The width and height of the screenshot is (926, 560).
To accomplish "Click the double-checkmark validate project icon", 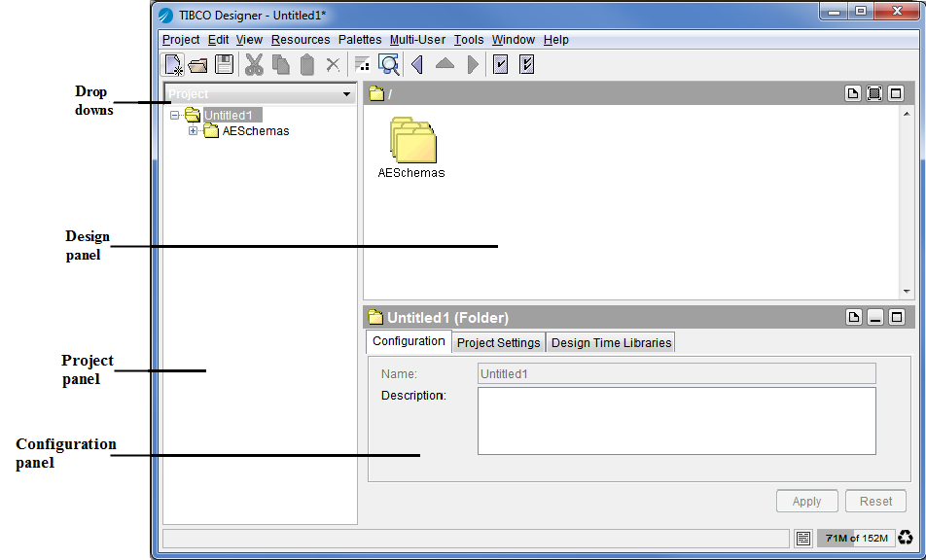I will 527,64.
